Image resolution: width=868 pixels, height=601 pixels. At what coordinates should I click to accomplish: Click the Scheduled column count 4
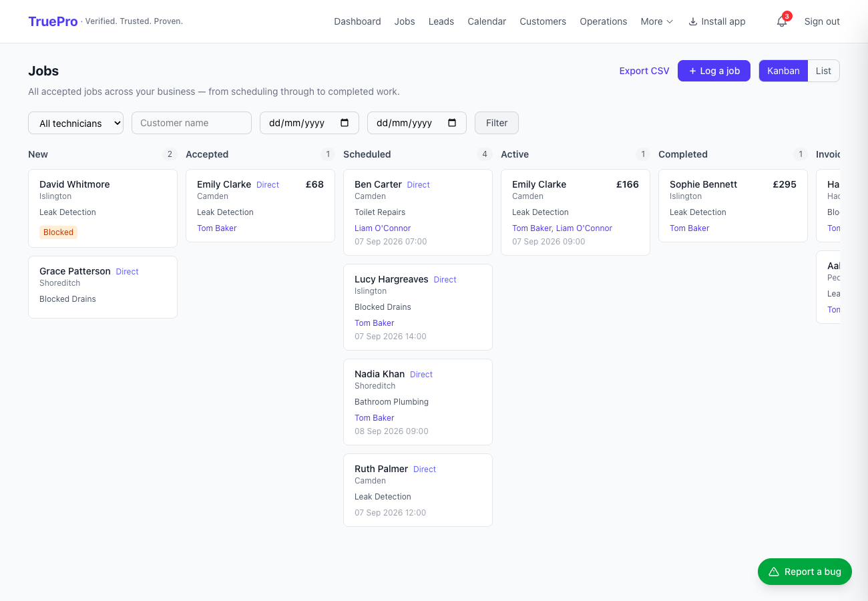click(x=485, y=154)
